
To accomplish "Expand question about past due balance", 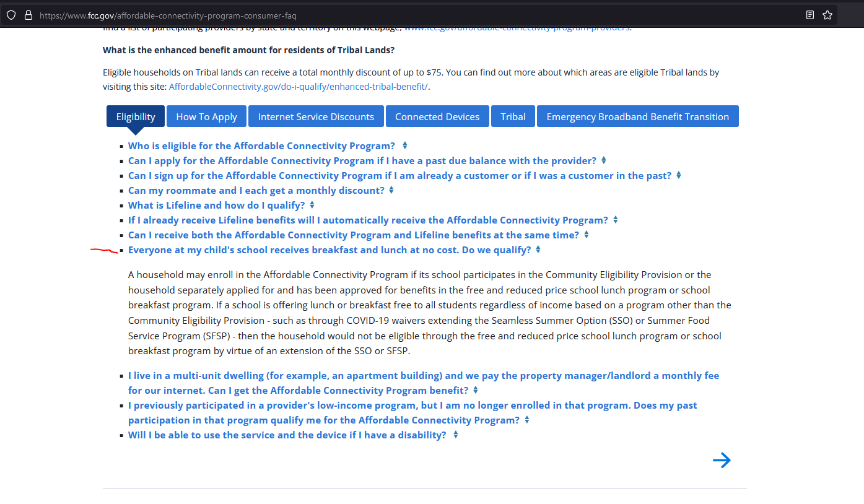I will click(x=362, y=161).
